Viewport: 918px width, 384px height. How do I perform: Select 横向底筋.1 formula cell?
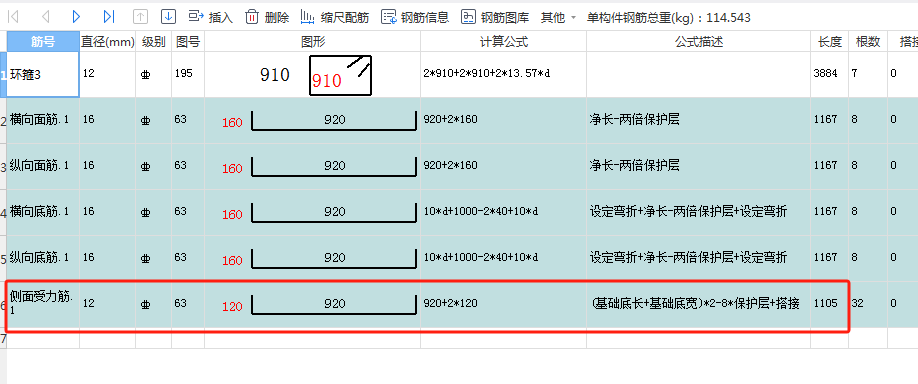click(x=503, y=212)
